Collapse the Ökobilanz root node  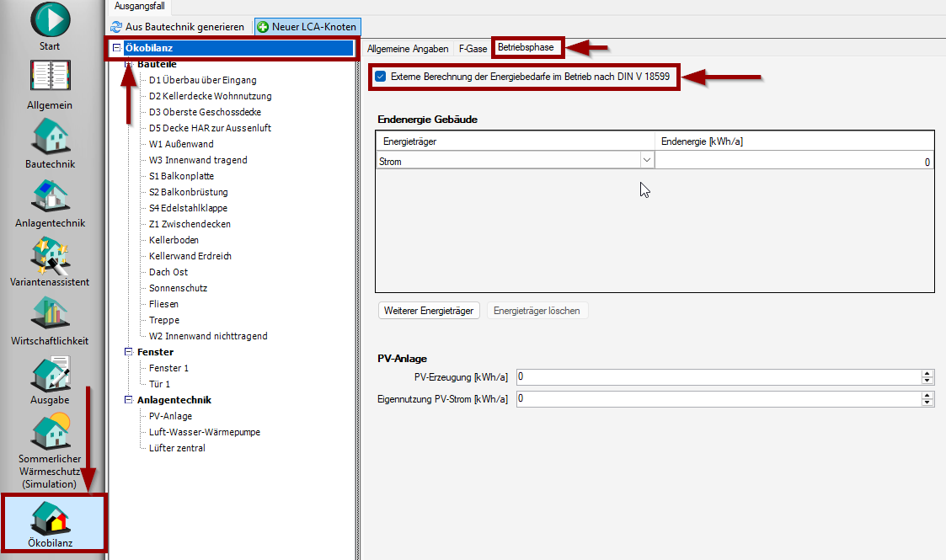click(x=117, y=48)
